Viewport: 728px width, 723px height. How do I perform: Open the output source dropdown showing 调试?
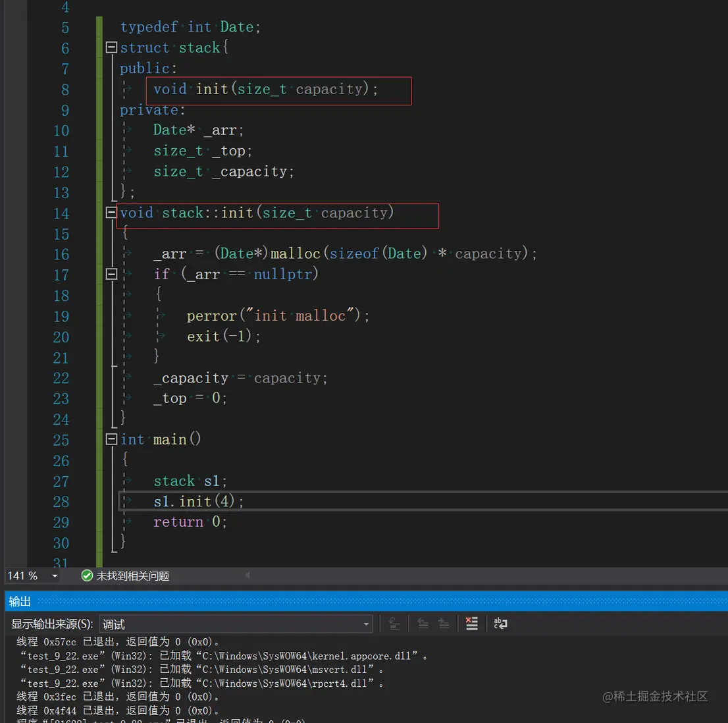tap(236, 624)
